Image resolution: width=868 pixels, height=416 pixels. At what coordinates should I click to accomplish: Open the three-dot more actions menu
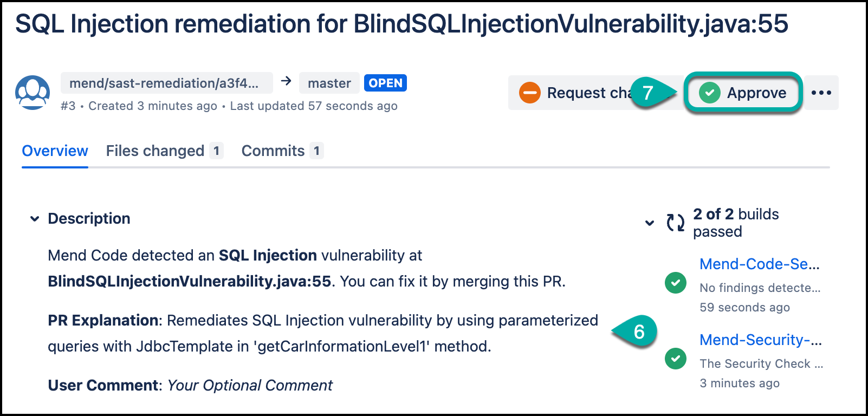click(x=821, y=93)
